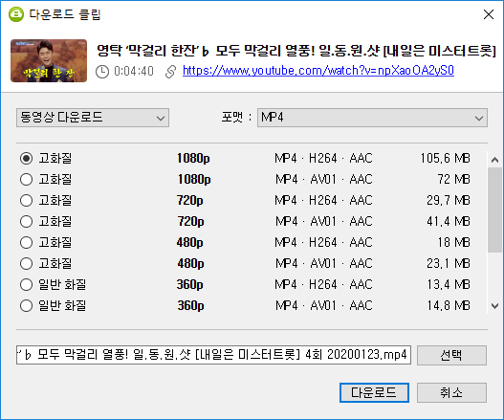Click the clock duration icon
504x420 pixels.
[x=102, y=72]
